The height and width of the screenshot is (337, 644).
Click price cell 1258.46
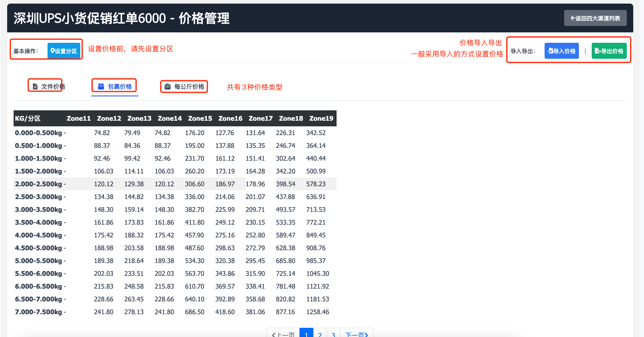coord(318,312)
